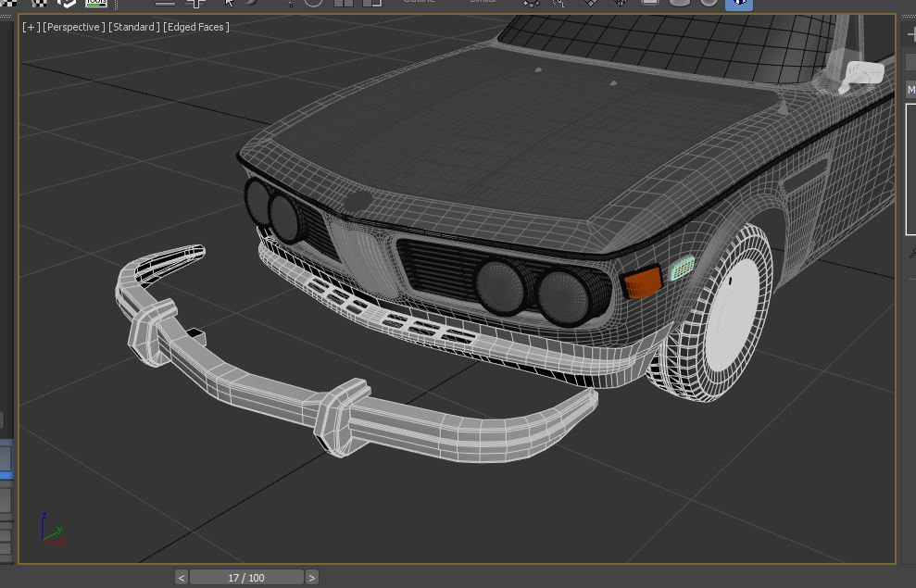Select the white front wheel hubcap
This screenshot has width=916, height=588.
(732, 314)
